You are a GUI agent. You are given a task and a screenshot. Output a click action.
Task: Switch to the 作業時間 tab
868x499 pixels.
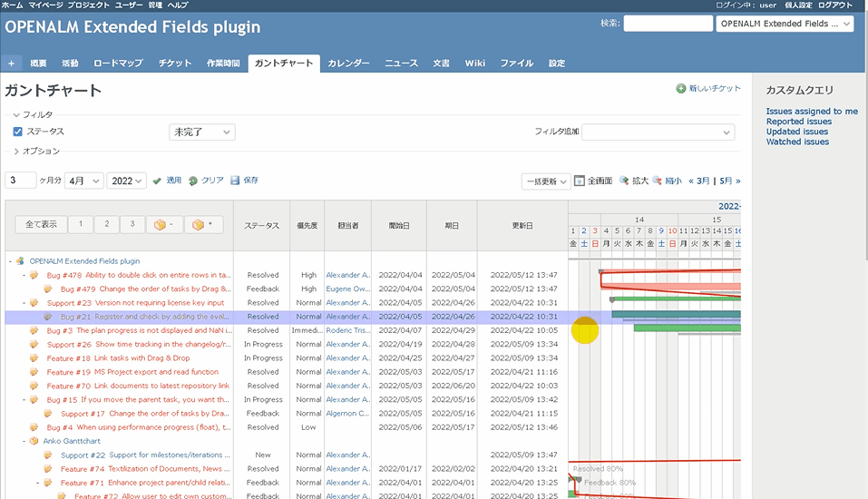pyautogui.click(x=223, y=64)
